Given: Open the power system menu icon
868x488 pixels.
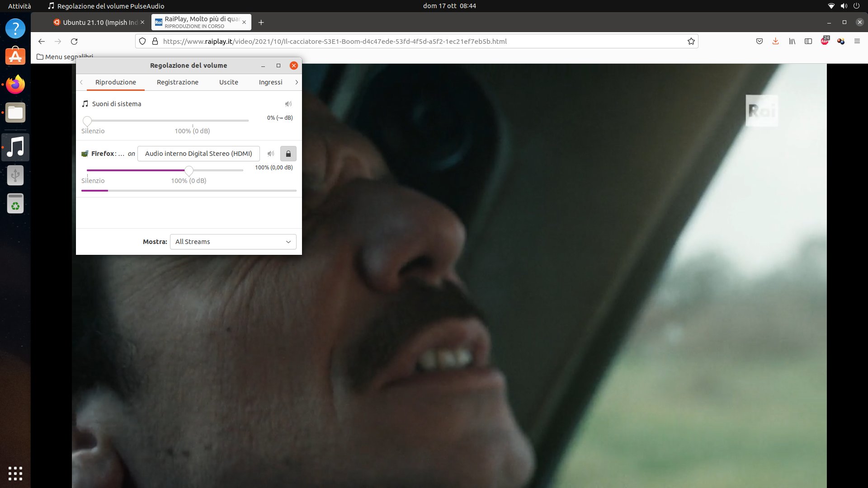Looking at the screenshot, I should tap(856, 6).
